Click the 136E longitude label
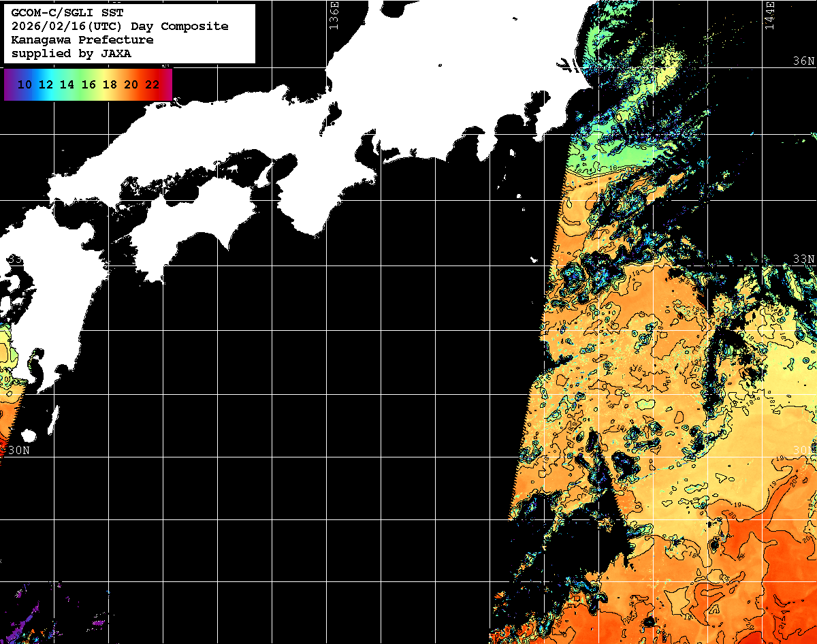The height and width of the screenshot is (644, 817). 334,14
